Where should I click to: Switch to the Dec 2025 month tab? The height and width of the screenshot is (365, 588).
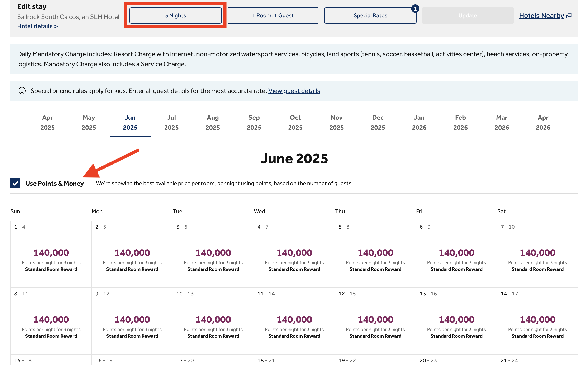click(x=378, y=123)
